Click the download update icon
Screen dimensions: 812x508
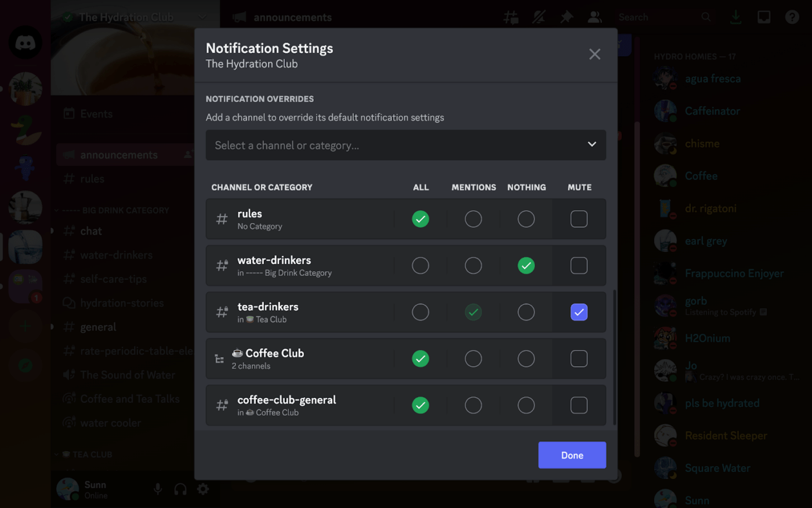735,17
